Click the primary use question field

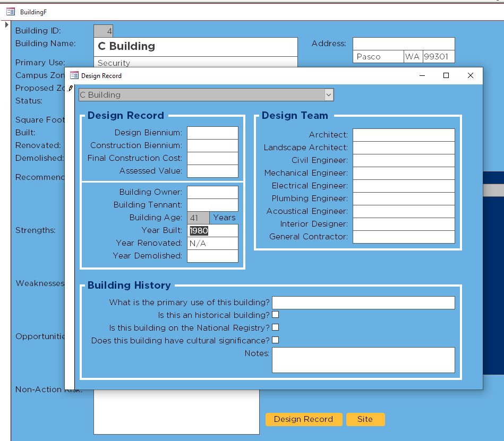[363, 302]
